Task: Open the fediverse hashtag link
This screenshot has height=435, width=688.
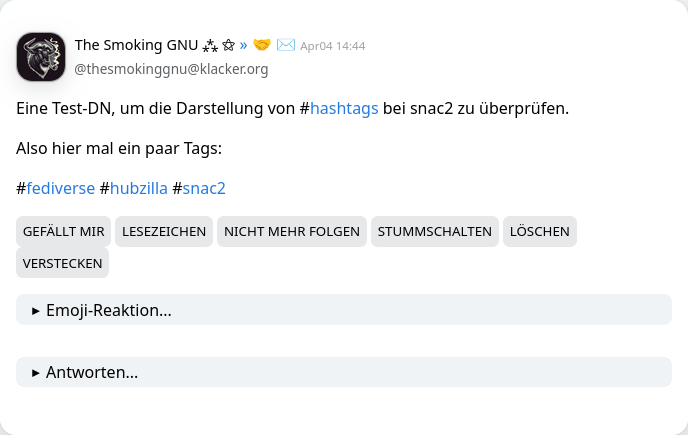Action: click(61, 188)
